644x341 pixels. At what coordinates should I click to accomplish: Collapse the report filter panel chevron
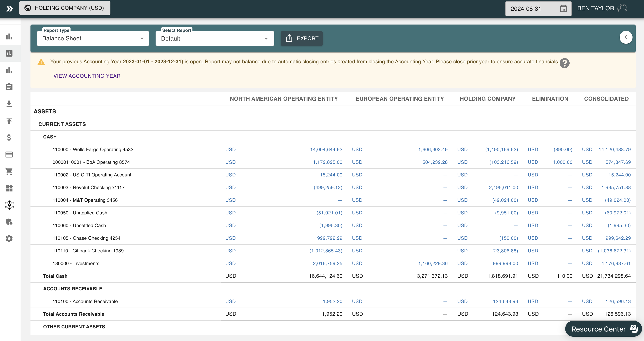coord(626,37)
